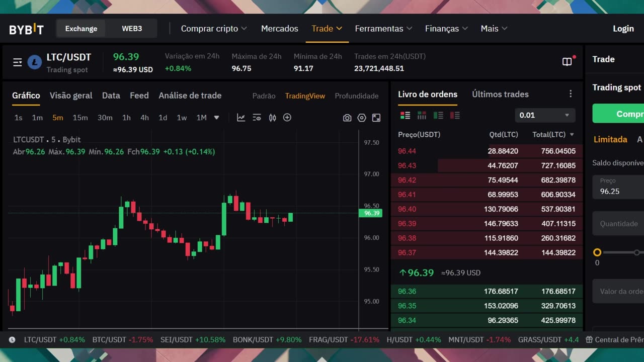Click sell order price 96.44
The height and width of the screenshot is (362, 644).
407,151
